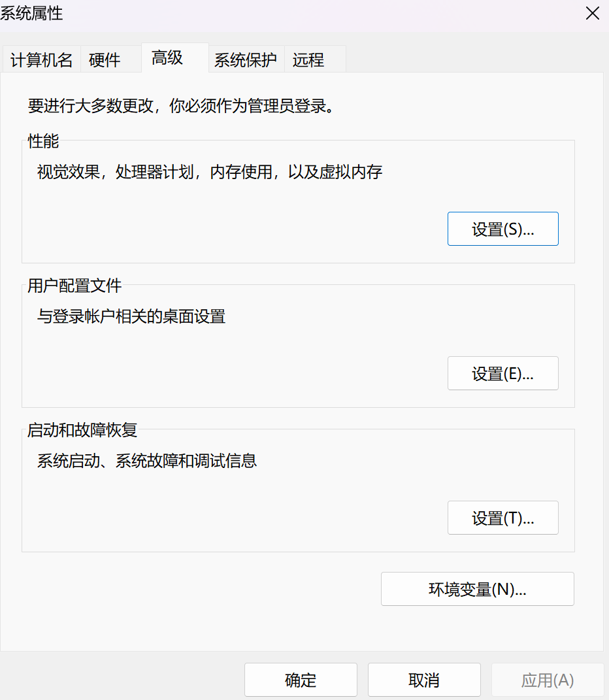The height and width of the screenshot is (700, 609).
Task: Open startup and recovery 设置(T) settings
Action: (502, 518)
